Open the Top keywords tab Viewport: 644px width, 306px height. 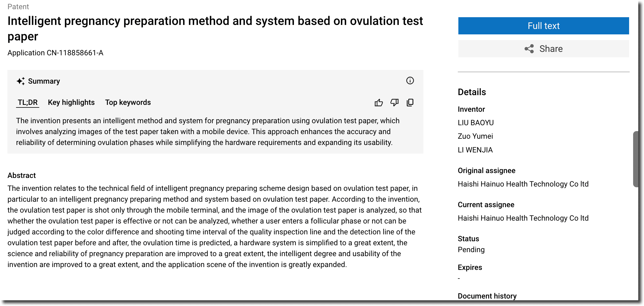128,102
